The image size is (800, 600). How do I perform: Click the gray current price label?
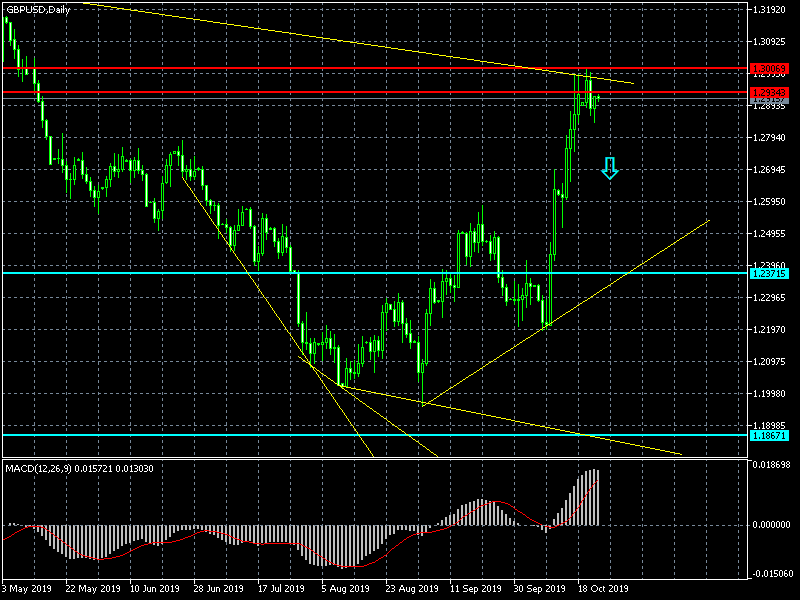(x=768, y=100)
